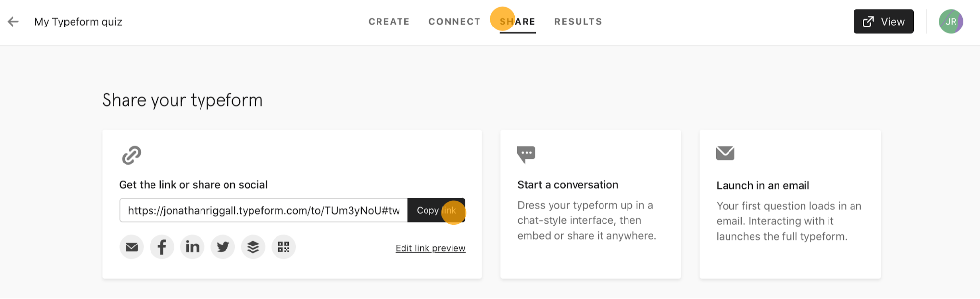Viewport: 980px width, 299px height.
Task: Open the JR user avatar menu
Action: 951,22
